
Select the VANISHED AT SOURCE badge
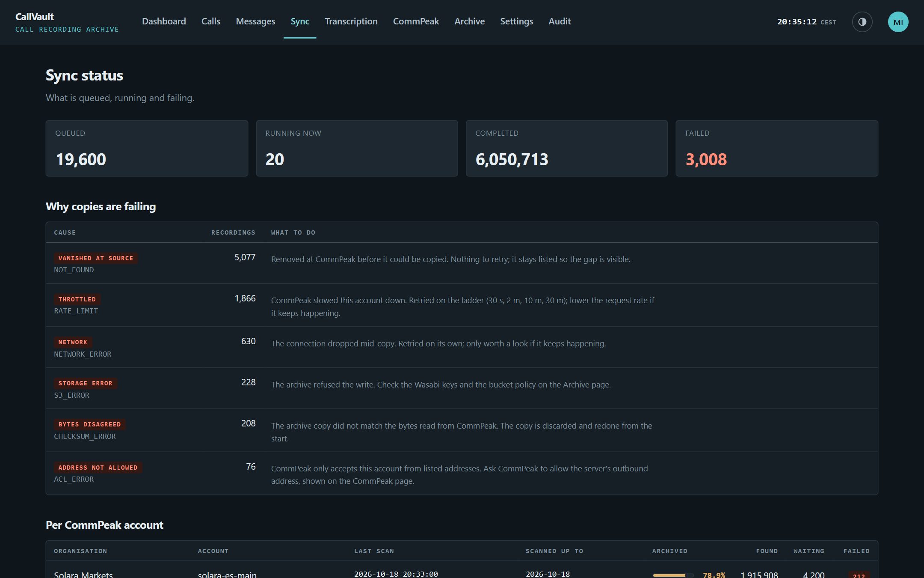pyautogui.click(x=96, y=258)
